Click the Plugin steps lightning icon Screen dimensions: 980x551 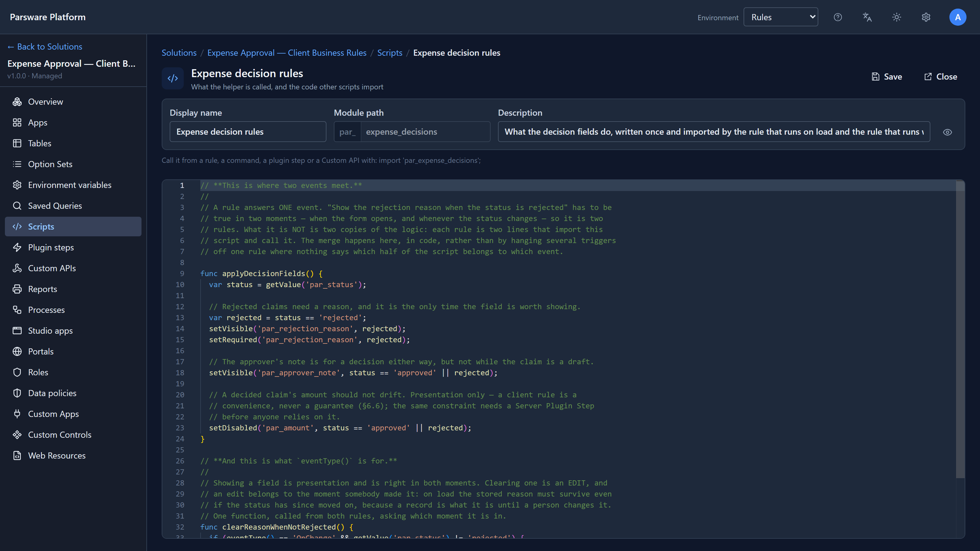17,248
